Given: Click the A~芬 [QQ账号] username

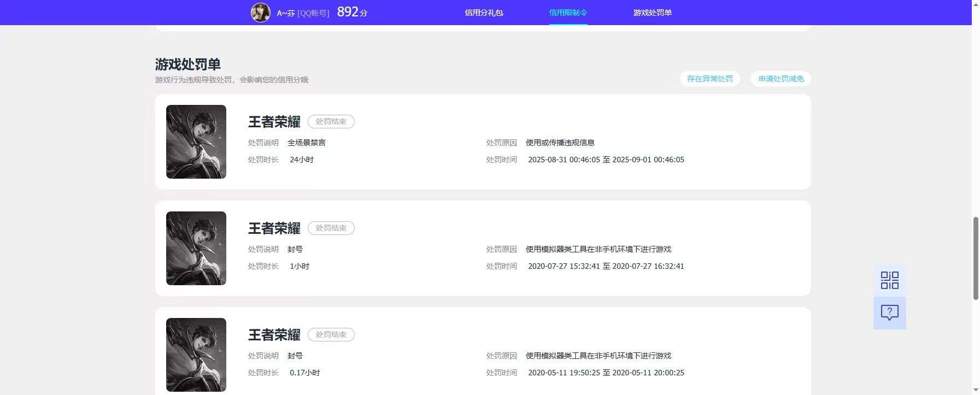Looking at the screenshot, I should tap(303, 13).
